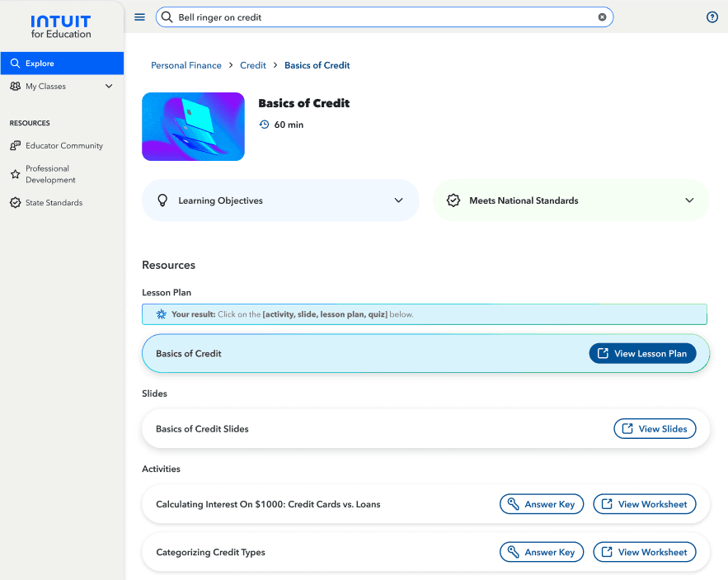Expand the Meets National Standards section

click(689, 200)
